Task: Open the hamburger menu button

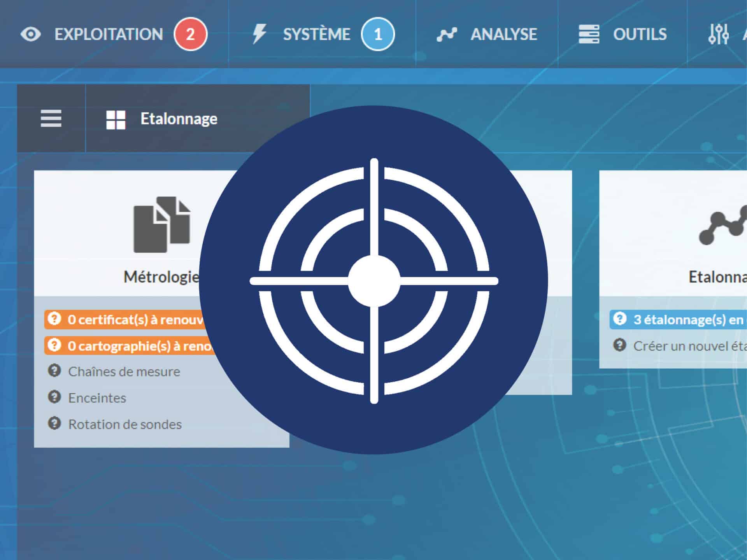Action: (x=51, y=119)
